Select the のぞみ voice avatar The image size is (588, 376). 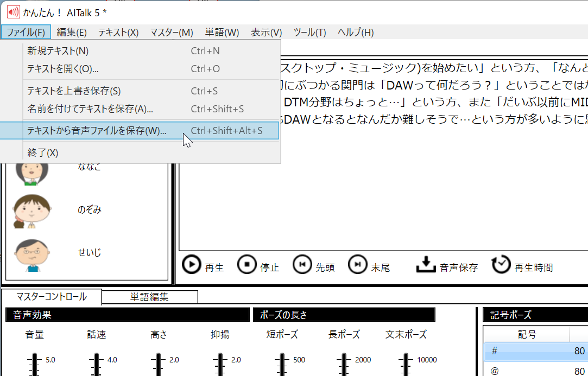(32, 211)
